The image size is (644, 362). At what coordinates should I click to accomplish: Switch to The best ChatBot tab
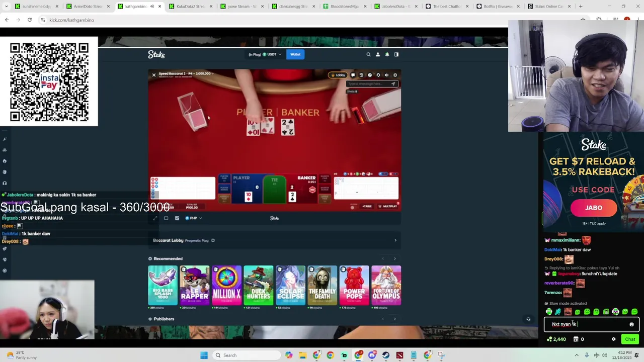(447, 7)
